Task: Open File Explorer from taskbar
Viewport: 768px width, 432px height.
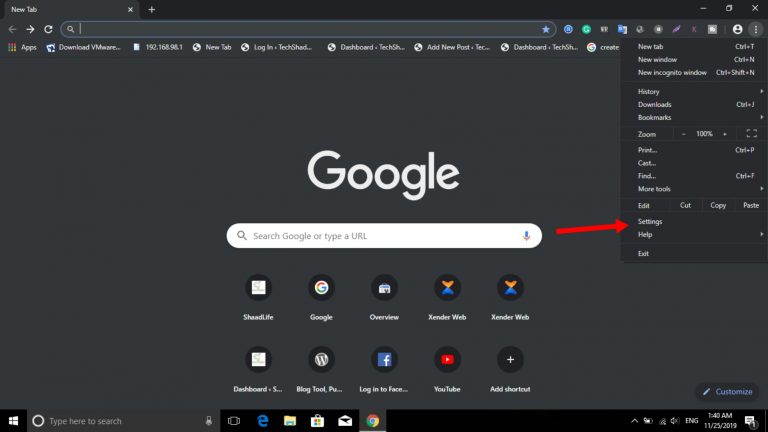Action: click(290, 421)
